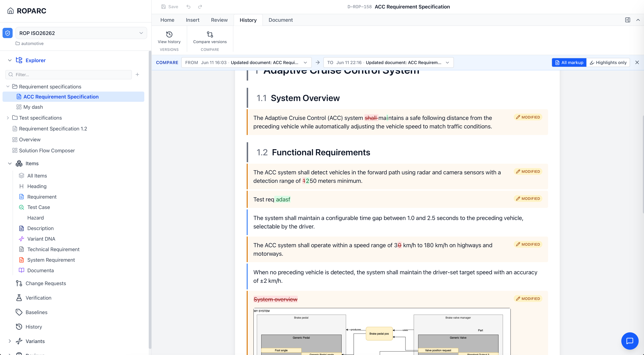Click the redo arrow icon
The height and width of the screenshot is (355, 644).
click(x=200, y=7)
